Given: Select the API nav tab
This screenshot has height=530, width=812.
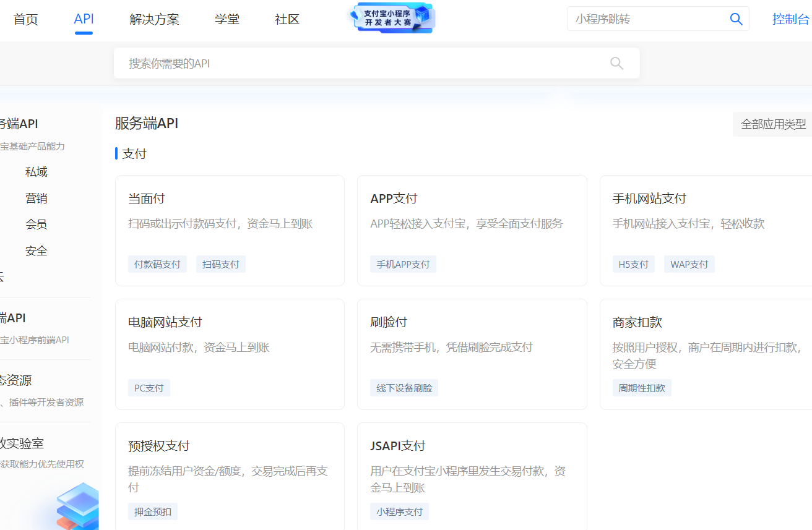Looking at the screenshot, I should pyautogui.click(x=84, y=19).
